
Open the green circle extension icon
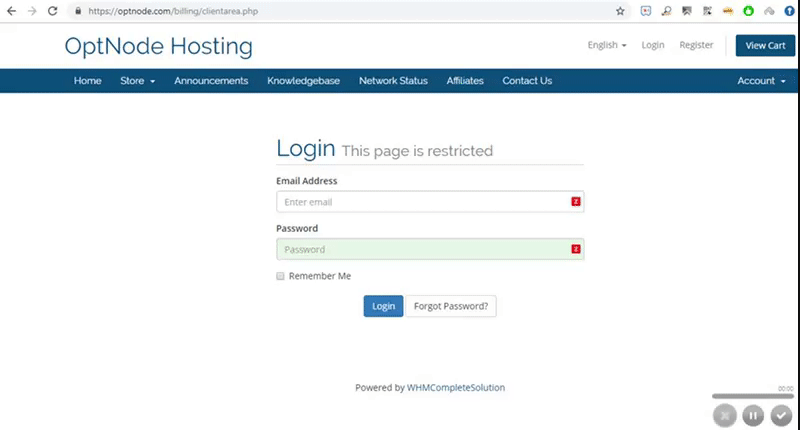[748, 11]
